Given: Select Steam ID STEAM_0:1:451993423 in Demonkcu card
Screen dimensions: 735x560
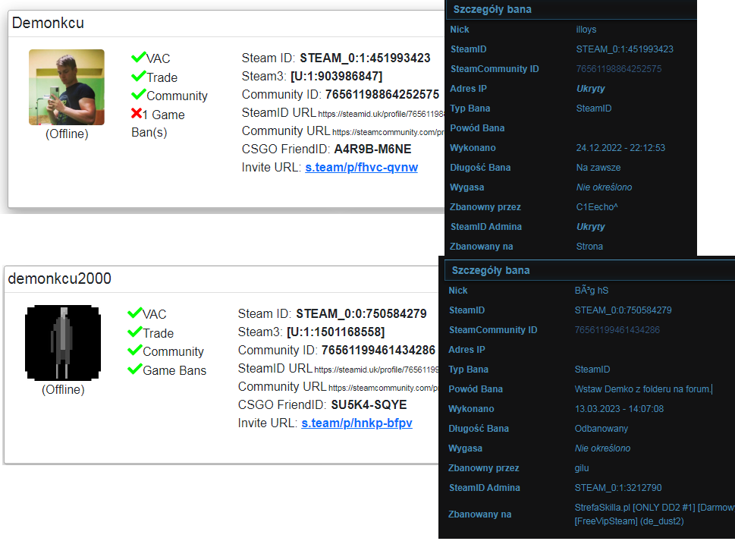Looking at the screenshot, I should click(x=365, y=58).
